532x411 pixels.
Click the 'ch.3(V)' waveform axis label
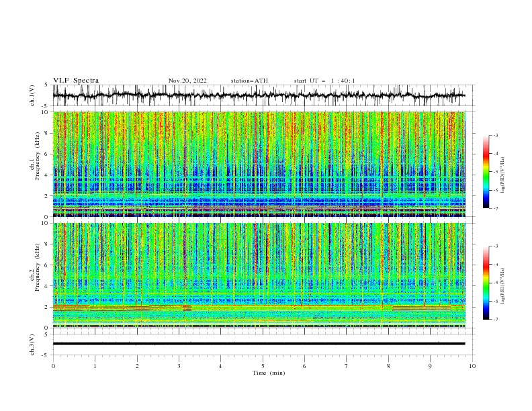tap(32, 345)
